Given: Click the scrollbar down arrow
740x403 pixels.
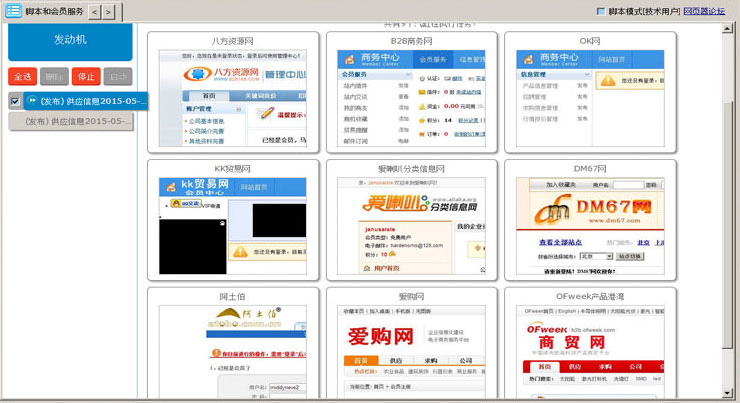Looking at the screenshot, I should [727, 393].
